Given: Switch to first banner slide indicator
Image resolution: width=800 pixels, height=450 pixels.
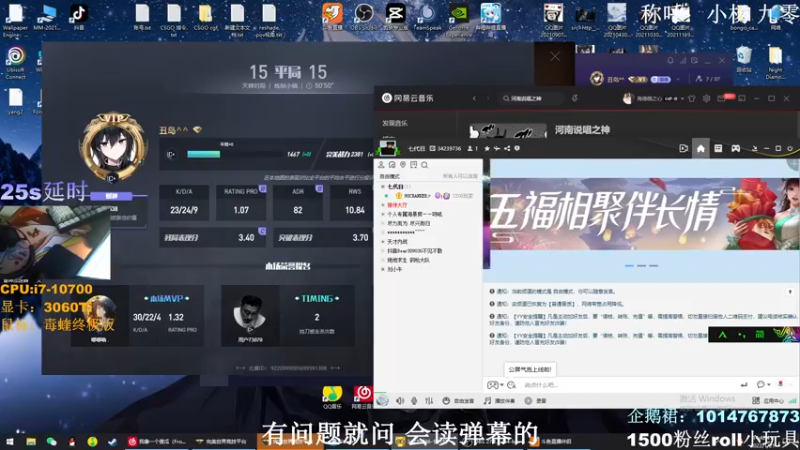Looking at the screenshot, I should (x=629, y=266).
